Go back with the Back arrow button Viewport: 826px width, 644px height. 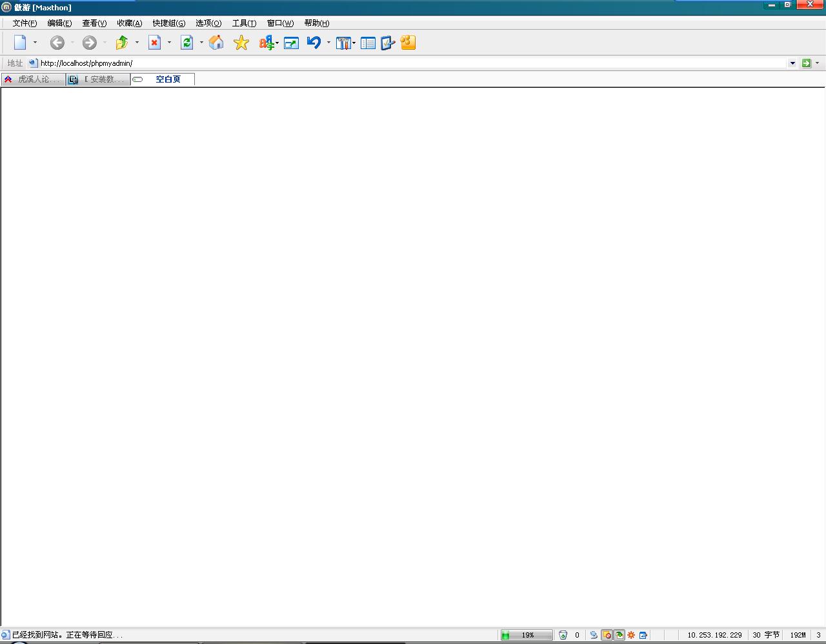click(x=57, y=43)
